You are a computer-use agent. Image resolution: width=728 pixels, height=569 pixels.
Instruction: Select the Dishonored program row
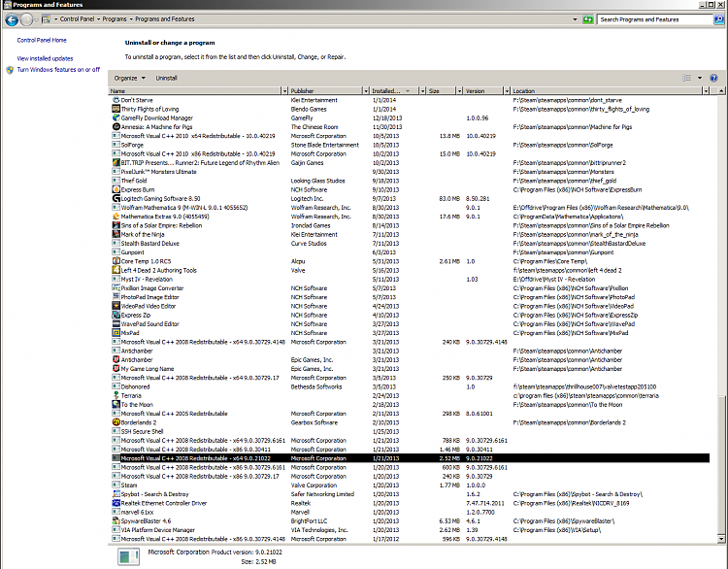(x=411, y=386)
